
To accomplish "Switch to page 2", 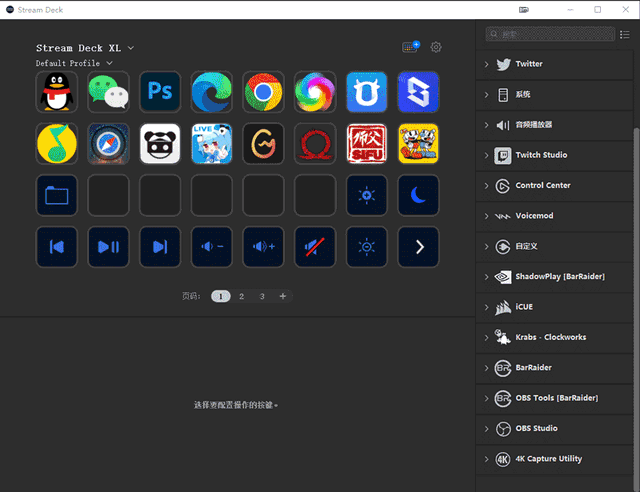I will pos(242,296).
